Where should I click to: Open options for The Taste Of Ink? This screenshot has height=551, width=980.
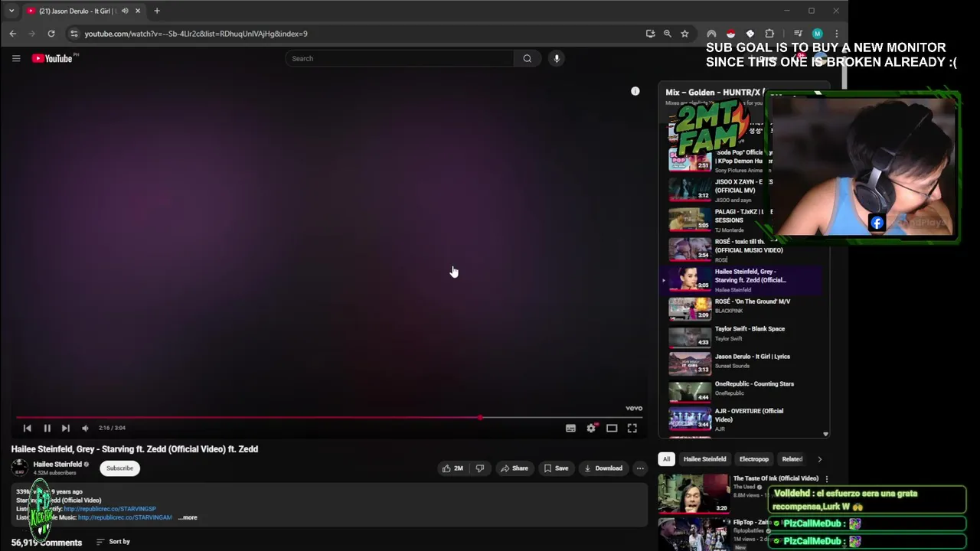pos(826,479)
